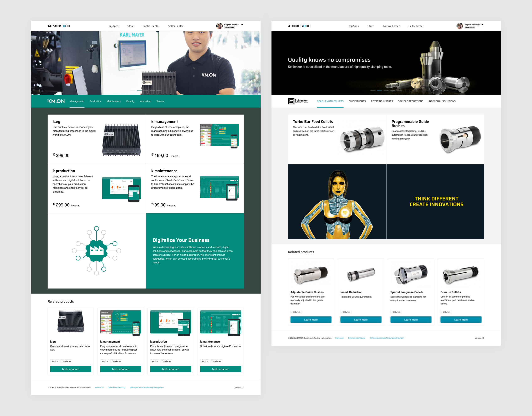Open Control Center in left page header
532x416 pixels.
click(x=151, y=26)
